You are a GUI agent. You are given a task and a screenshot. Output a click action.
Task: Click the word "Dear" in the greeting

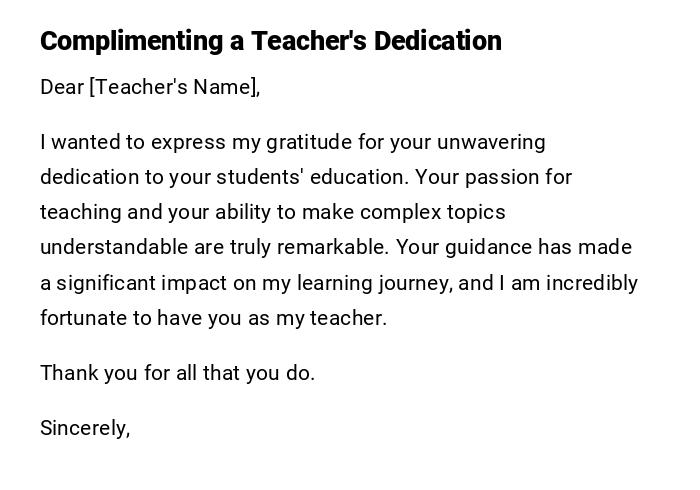pyautogui.click(x=62, y=87)
